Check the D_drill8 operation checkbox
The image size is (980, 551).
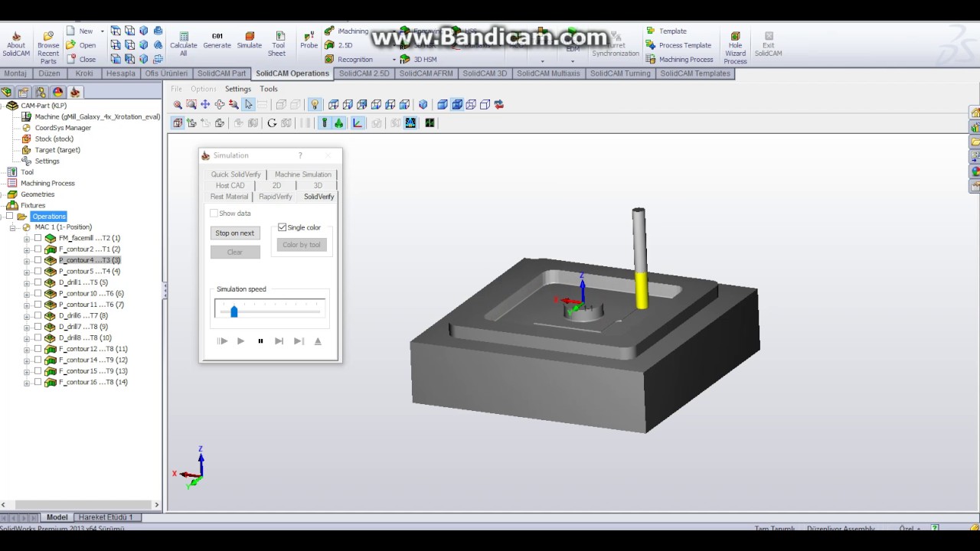[38, 337]
